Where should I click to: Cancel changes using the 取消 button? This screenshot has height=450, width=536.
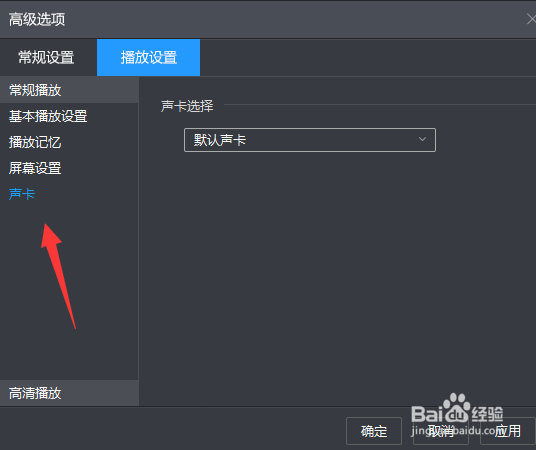click(x=441, y=431)
